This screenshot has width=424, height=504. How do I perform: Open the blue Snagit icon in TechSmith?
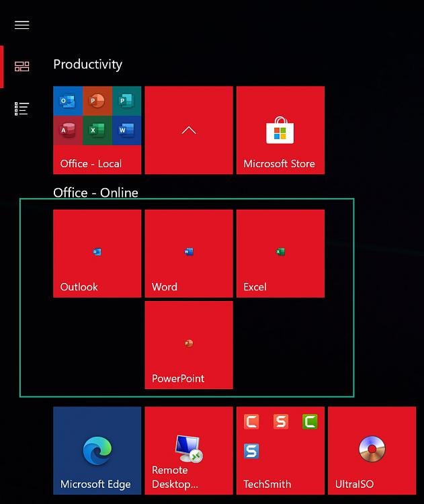pos(251,451)
